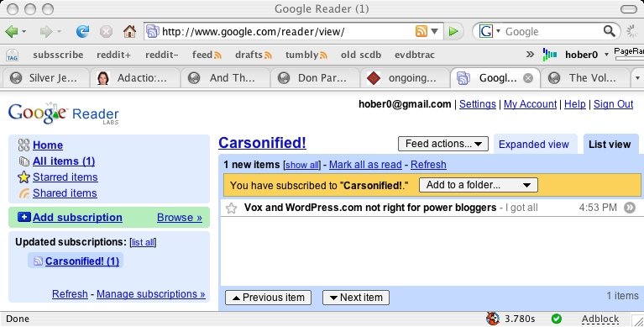Image resolution: width=644 pixels, height=327 pixels.
Task: Switch to Expanded view tab
Action: pyautogui.click(x=534, y=145)
